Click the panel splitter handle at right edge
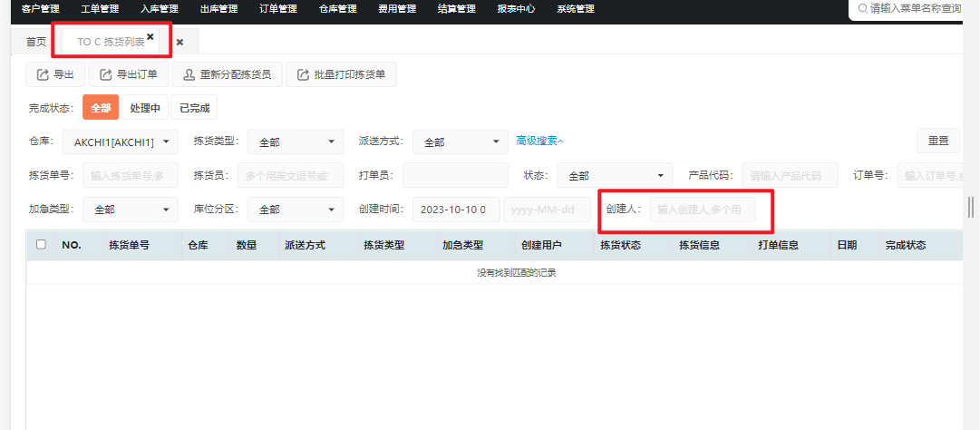 pyautogui.click(x=971, y=207)
